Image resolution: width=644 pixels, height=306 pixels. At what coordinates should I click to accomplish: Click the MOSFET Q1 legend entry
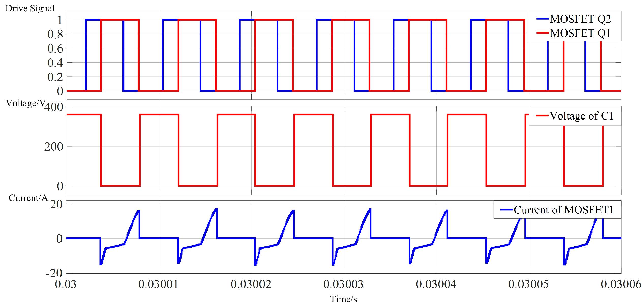click(x=580, y=33)
